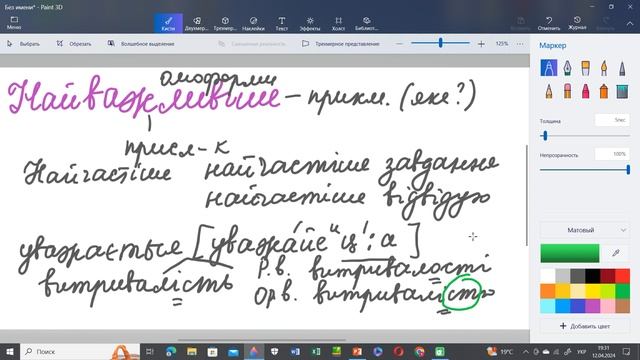Select the Pencil brush
This screenshot has height=360, width=640.
click(549, 91)
